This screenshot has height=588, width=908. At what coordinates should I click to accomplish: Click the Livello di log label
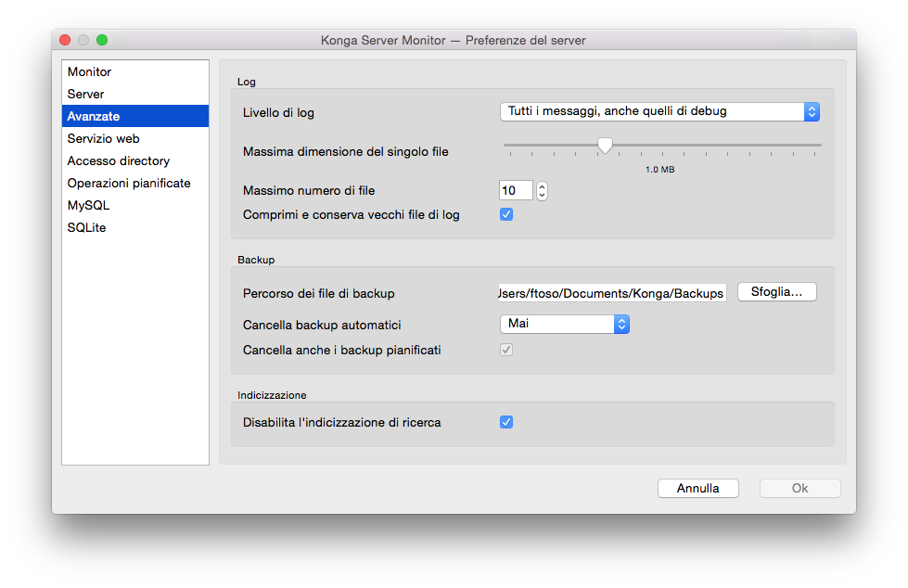[x=278, y=113]
